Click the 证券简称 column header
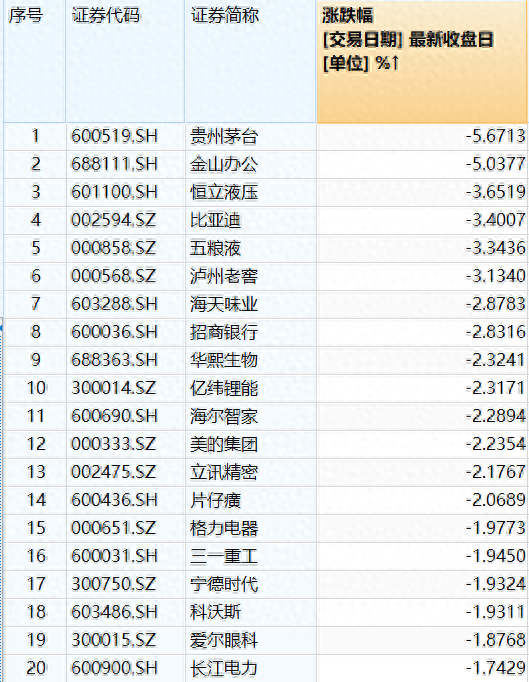529x682 pixels. [251, 61]
